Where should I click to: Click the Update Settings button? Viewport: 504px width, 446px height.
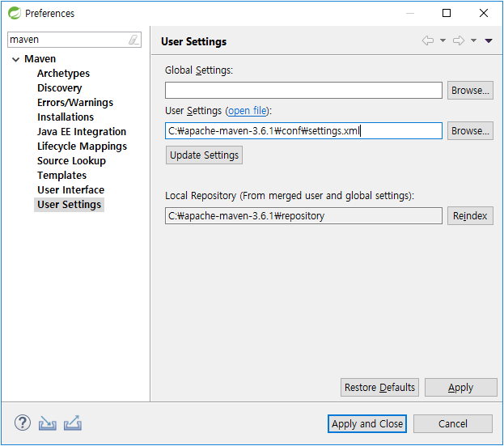click(x=204, y=155)
